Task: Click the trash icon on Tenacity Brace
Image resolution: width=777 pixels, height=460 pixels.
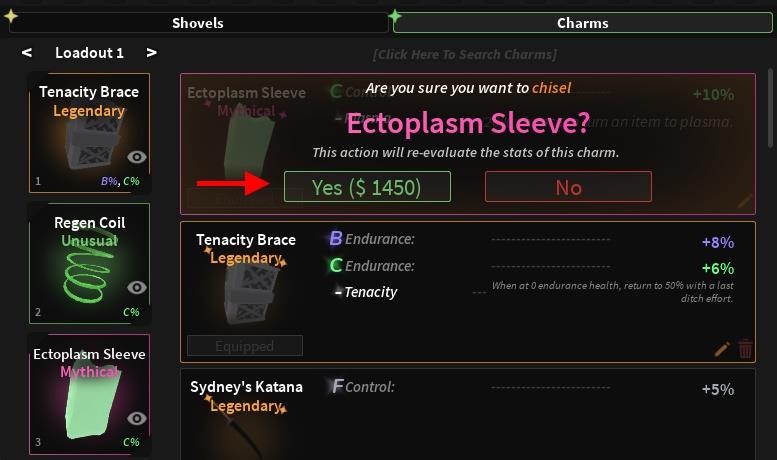Action: (x=745, y=349)
